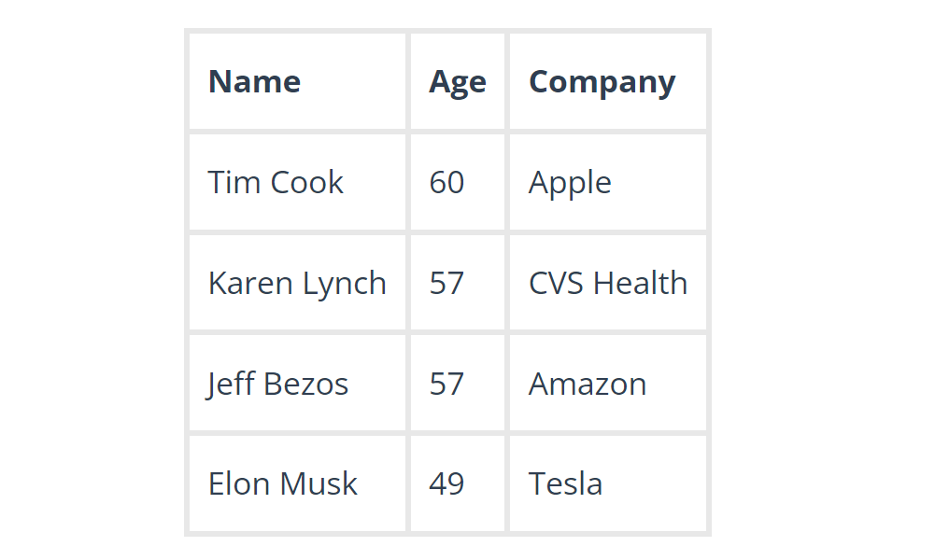Select the Elon Musk name cell
The image size is (935, 560).
pyautogui.click(x=282, y=483)
